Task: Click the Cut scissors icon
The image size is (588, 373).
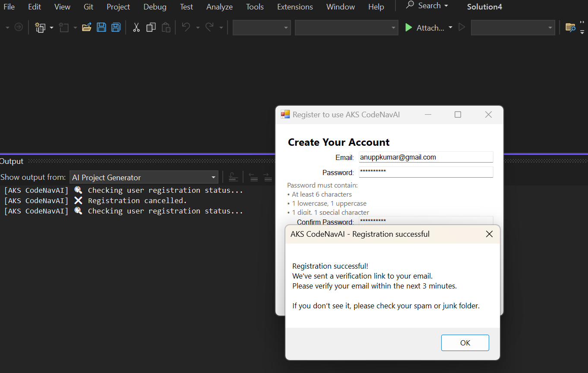Action: click(x=136, y=28)
